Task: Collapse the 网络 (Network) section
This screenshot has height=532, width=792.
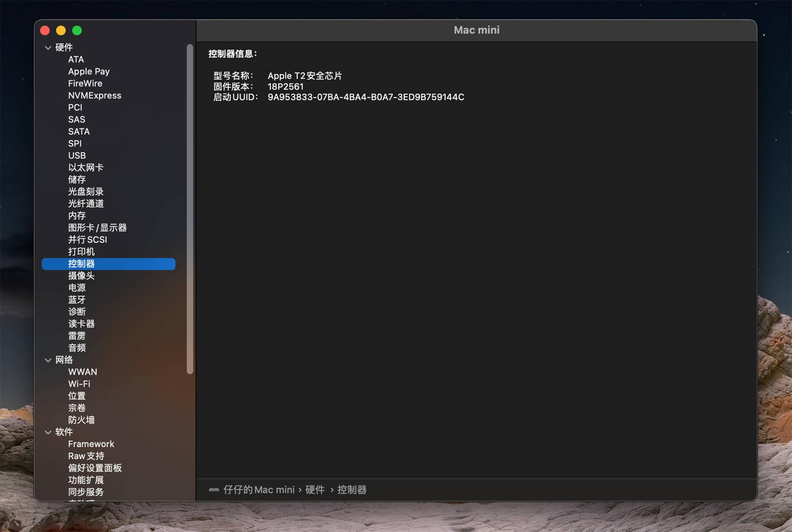Action: coord(48,360)
